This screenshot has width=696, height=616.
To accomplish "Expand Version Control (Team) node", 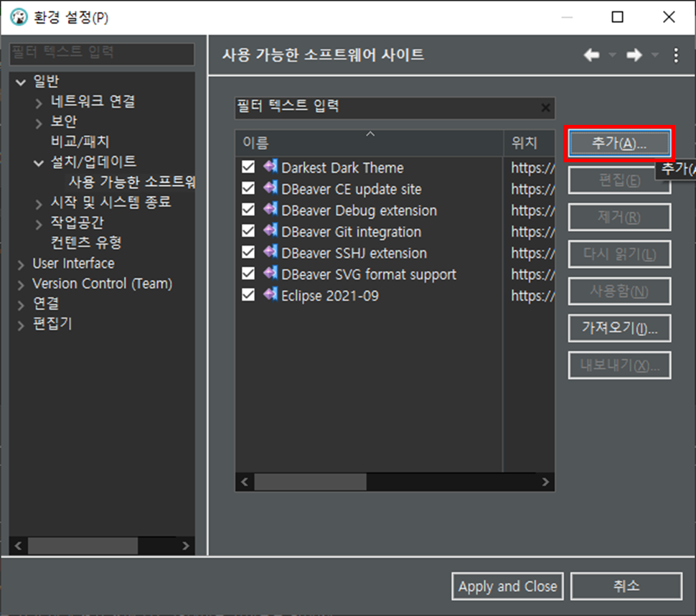I will 20,285.
